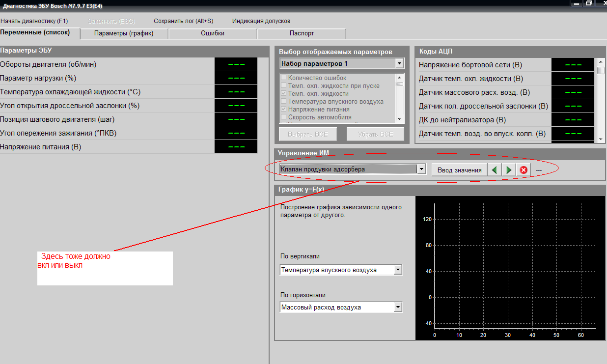Click the green right arrow increase button
This screenshot has height=364, width=607.
509,170
